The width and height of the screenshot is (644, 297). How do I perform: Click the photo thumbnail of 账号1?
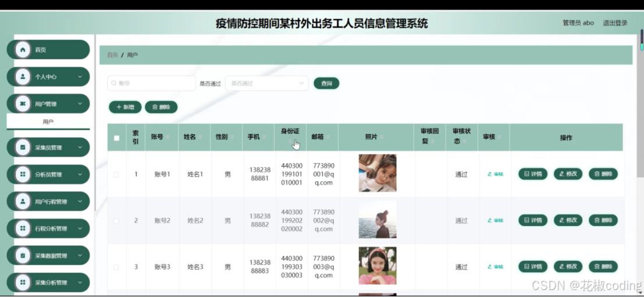(x=378, y=173)
